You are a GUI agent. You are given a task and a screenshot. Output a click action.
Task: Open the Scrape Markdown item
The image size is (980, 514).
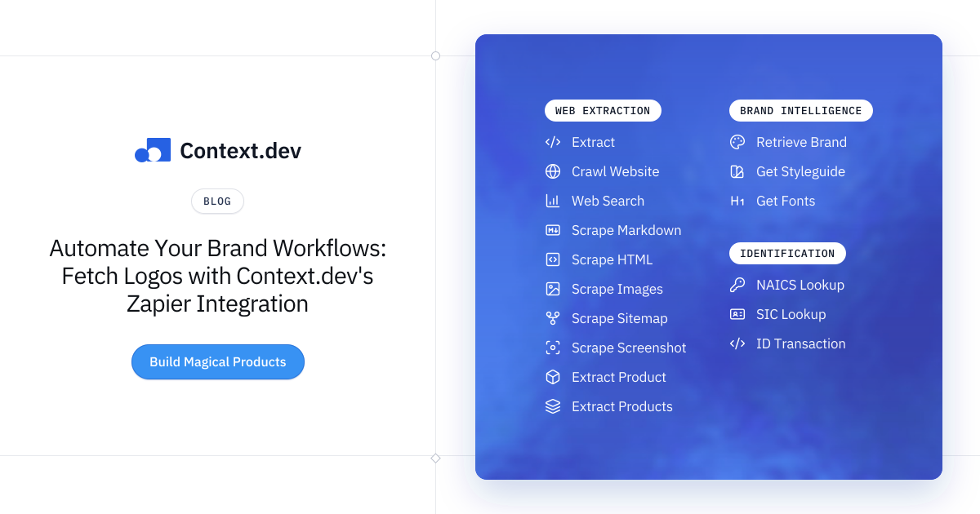click(626, 230)
